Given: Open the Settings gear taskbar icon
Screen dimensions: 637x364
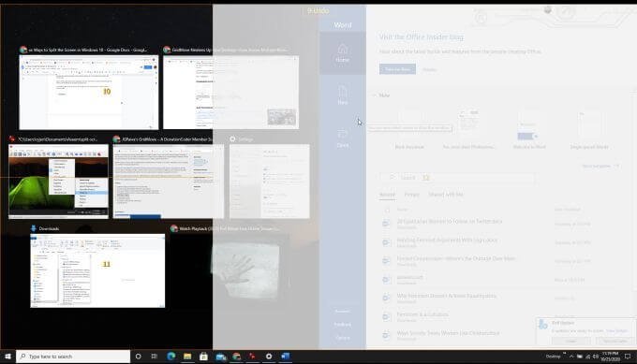Looking at the screenshot, I should tap(269, 357).
